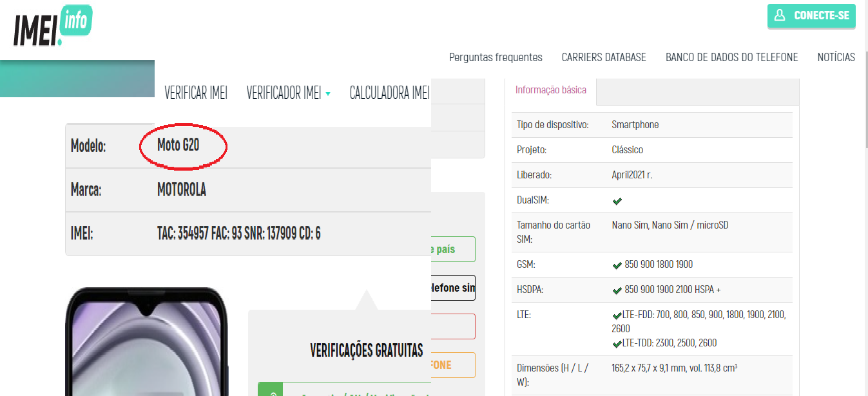Screen dimensions: 868x396
Task: Click the Projeto: label
Action: point(532,149)
